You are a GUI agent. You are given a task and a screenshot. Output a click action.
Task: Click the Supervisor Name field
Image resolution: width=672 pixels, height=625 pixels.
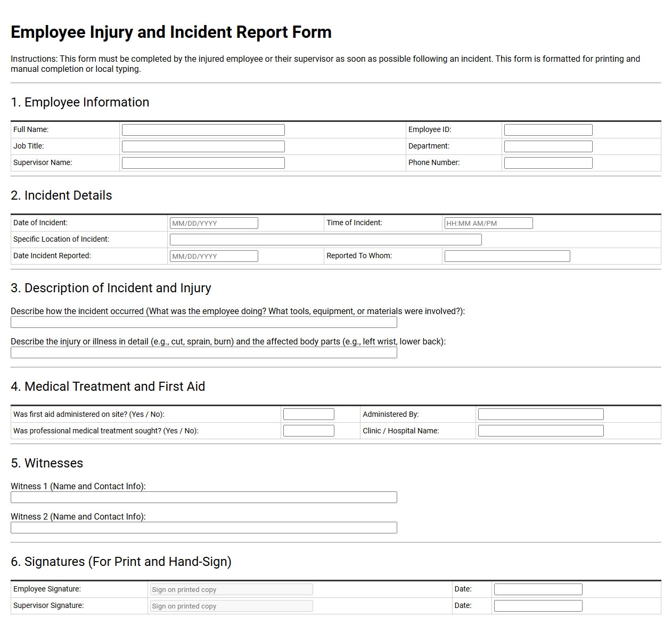pos(203,163)
